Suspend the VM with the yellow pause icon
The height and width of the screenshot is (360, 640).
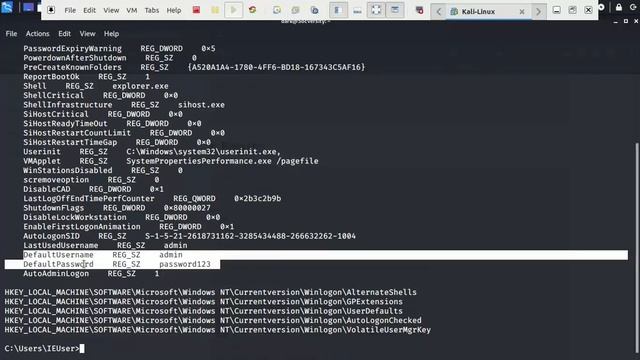click(x=215, y=10)
